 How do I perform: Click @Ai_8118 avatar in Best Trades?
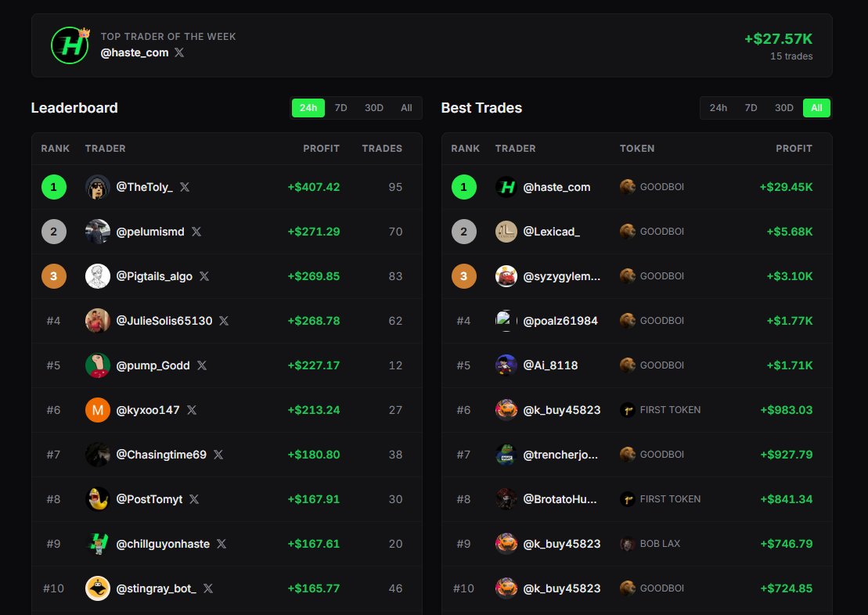(506, 365)
